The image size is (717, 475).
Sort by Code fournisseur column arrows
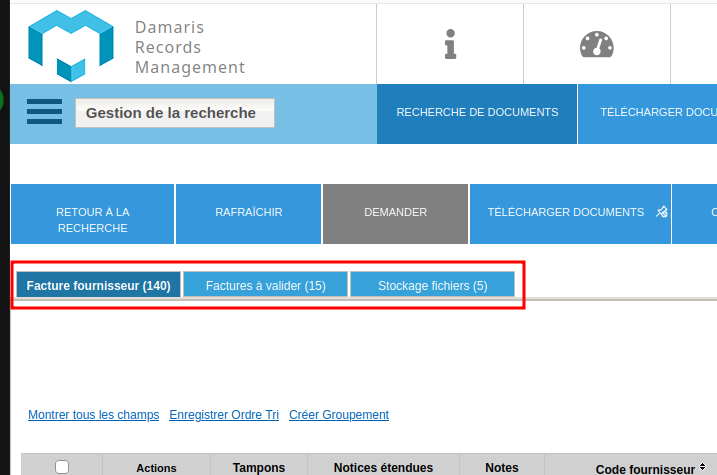click(x=702, y=467)
